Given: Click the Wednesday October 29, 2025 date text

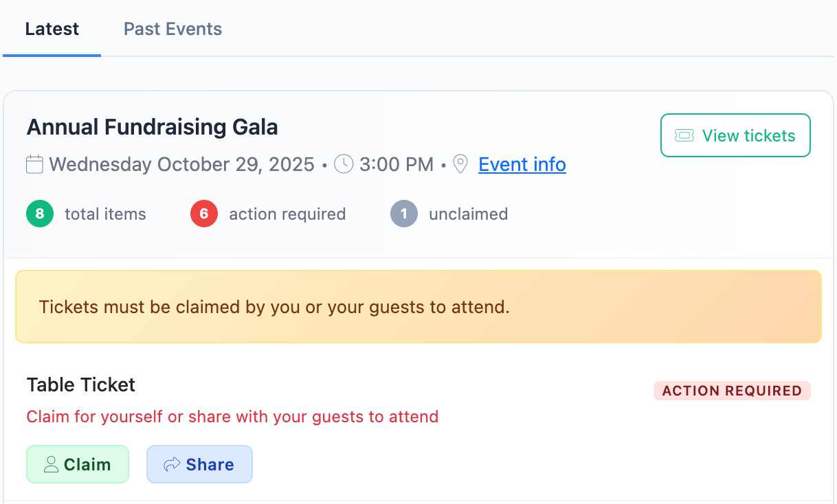Looking at the screenshot, I should 182,165.
